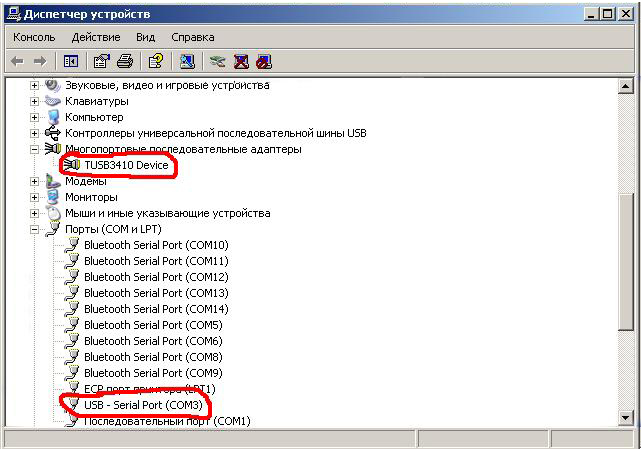Toggle the console tree pane icon
Image resolution: width=641 pixels, height=449 pixels.
pyautogui.click(x=71, y=62)
